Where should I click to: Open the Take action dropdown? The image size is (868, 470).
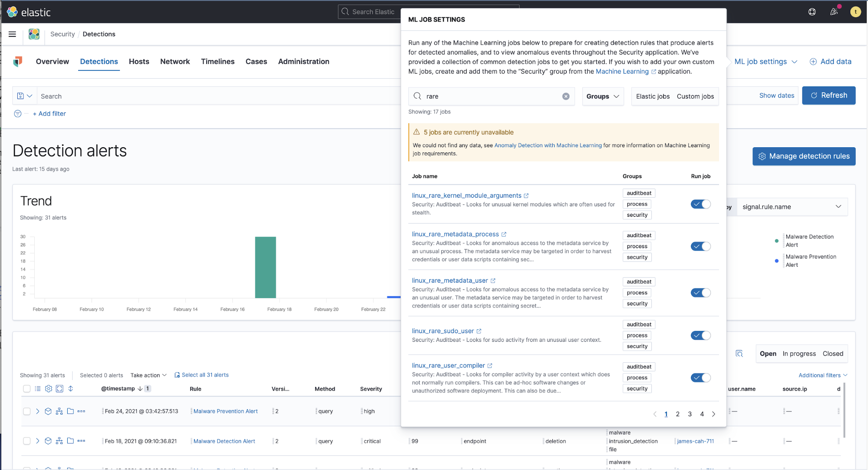tap(149, 375)
